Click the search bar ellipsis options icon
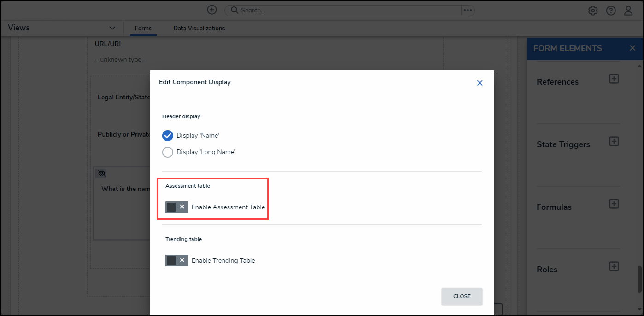 pos(468,10)
